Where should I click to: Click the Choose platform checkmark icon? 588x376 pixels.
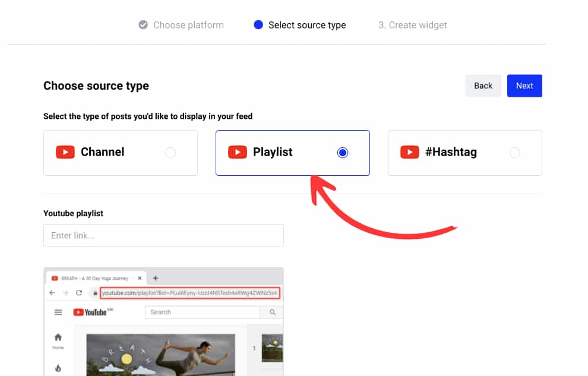click(143, 25)
